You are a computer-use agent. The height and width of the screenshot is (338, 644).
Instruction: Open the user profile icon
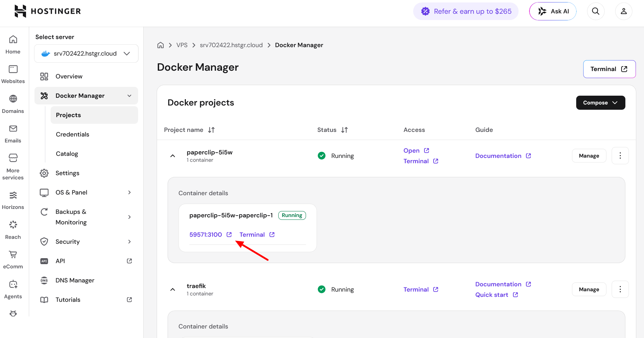tap(624, 11)
